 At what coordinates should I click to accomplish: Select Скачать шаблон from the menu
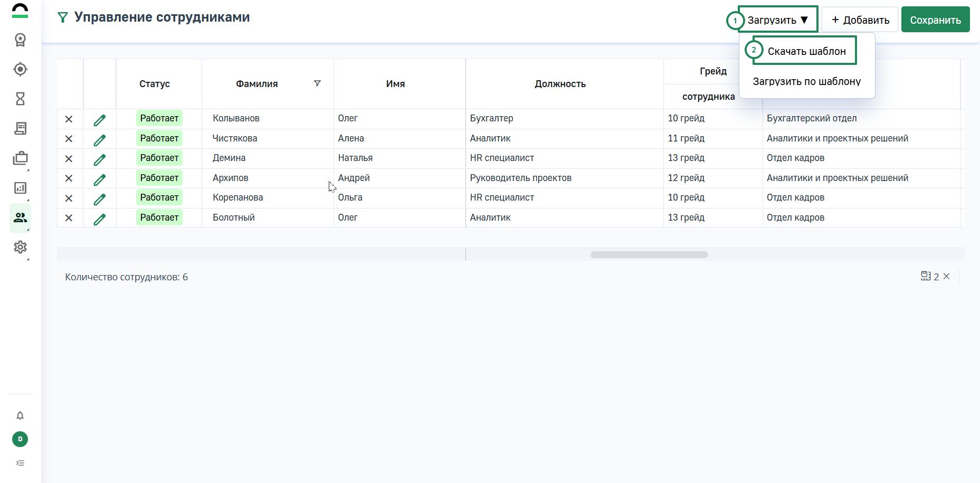pos(806,51)
